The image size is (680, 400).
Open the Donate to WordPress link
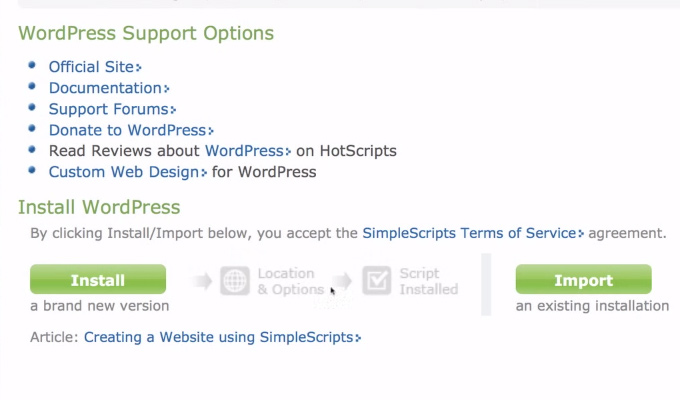131,130
